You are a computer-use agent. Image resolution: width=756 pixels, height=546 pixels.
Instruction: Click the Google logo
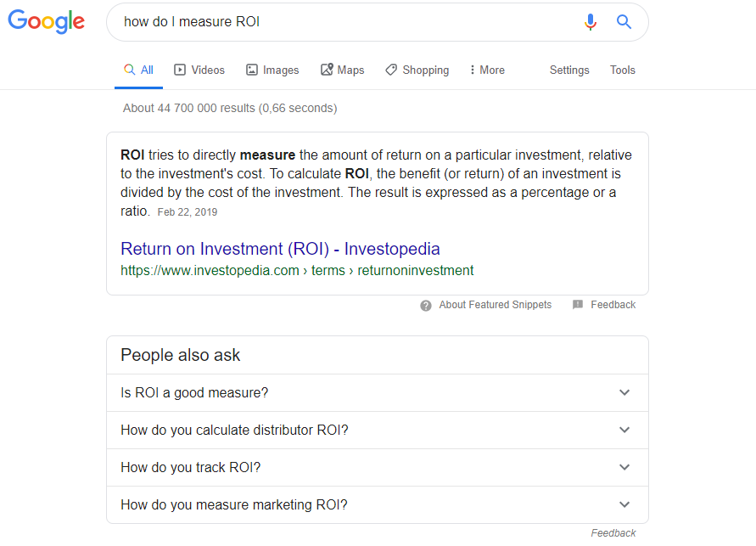pyautogui.click(x=47, y=22)
